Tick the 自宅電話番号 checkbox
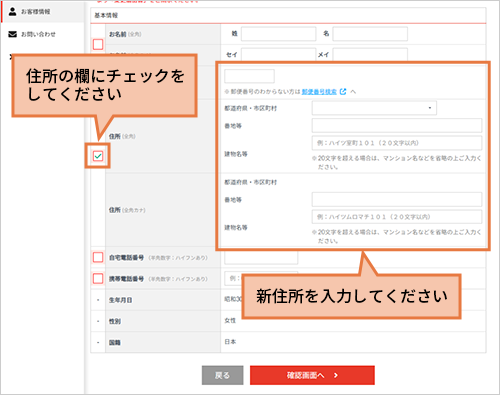The width and height of the screenshot is (500, 395). coord(98,257)
